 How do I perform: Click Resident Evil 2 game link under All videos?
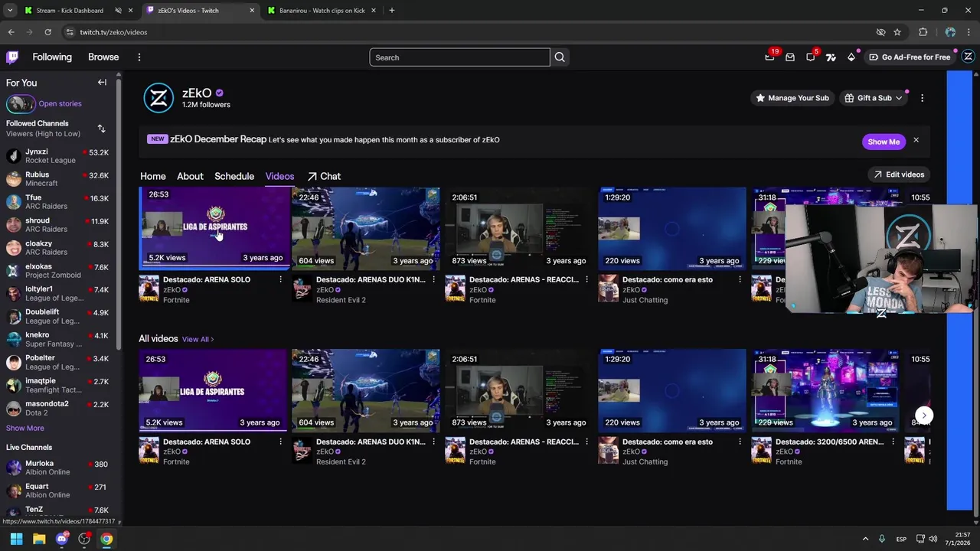point(341,462)
